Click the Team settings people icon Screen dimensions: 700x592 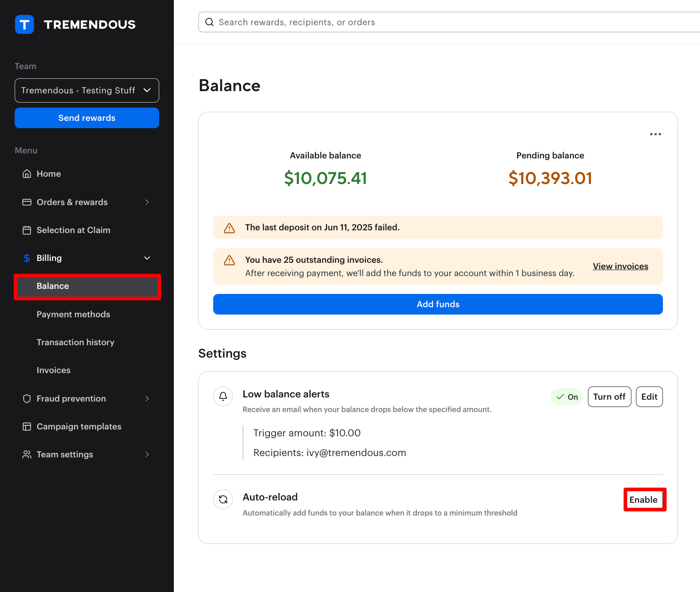tap(27, 455)
